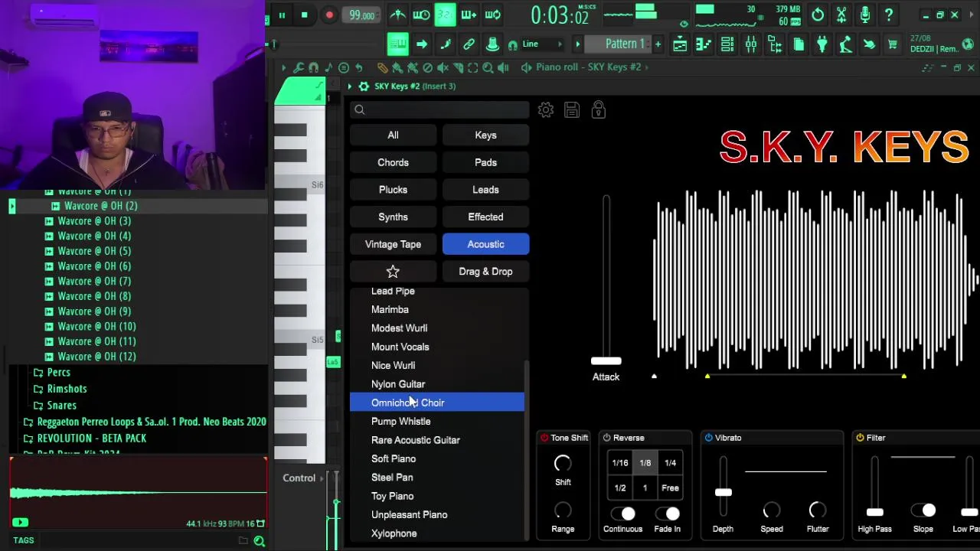This screenshot has height=551, width=980.
Task: Click the SKY Keys save preset icon
Action: (572, 110)
